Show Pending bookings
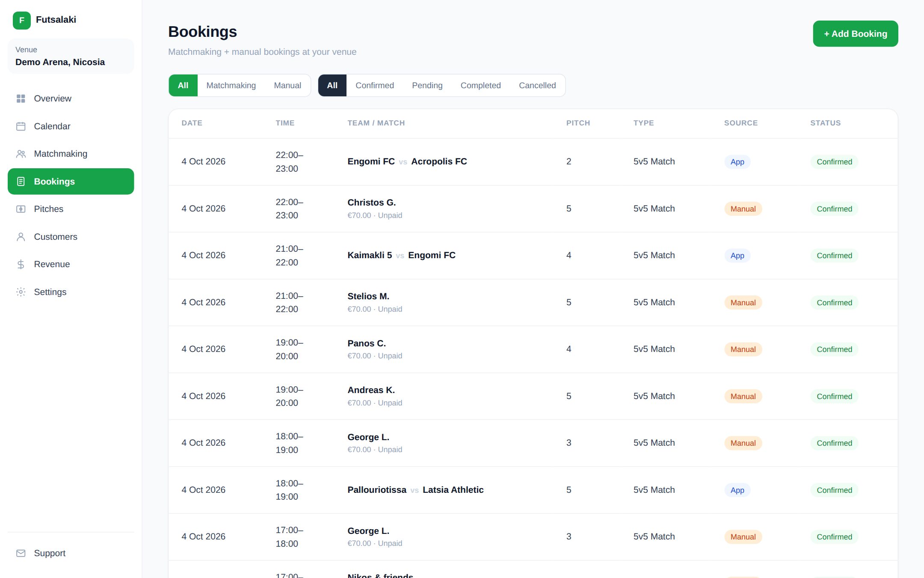The height and width of the screenshot is (578, 924). click(427, 86)
